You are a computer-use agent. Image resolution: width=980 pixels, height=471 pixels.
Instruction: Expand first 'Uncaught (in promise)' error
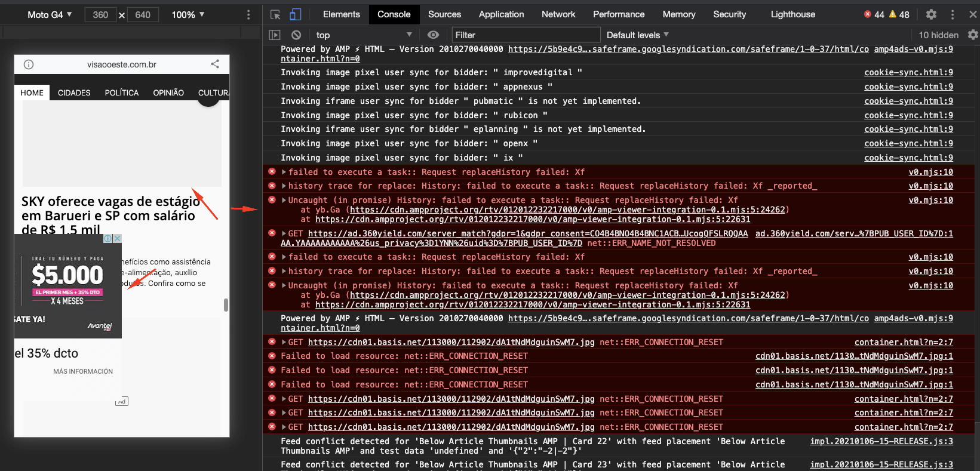284,201
